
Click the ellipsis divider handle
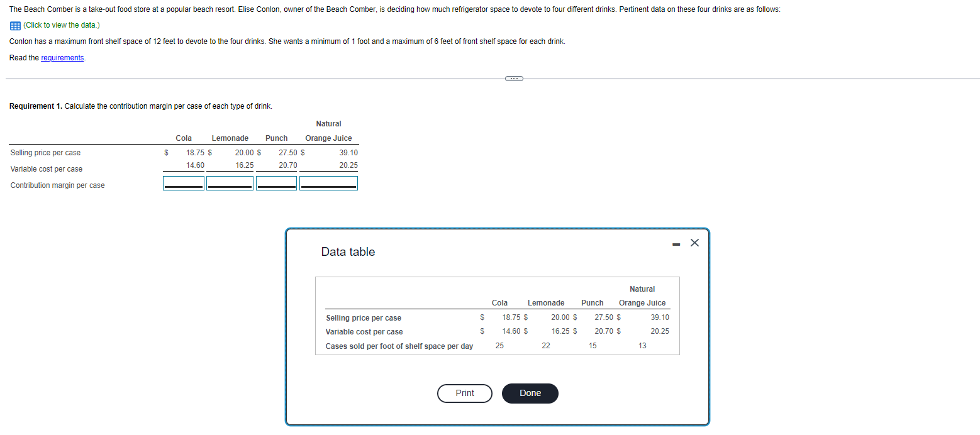pos(513,79)
